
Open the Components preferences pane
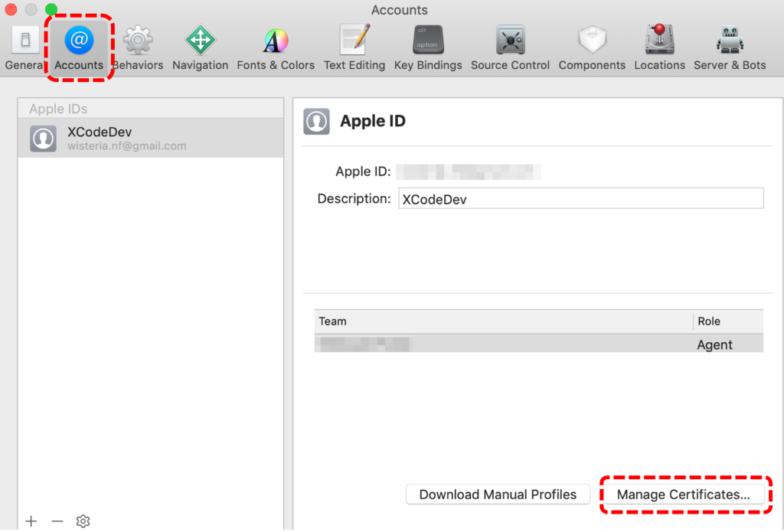click(592, 47)
